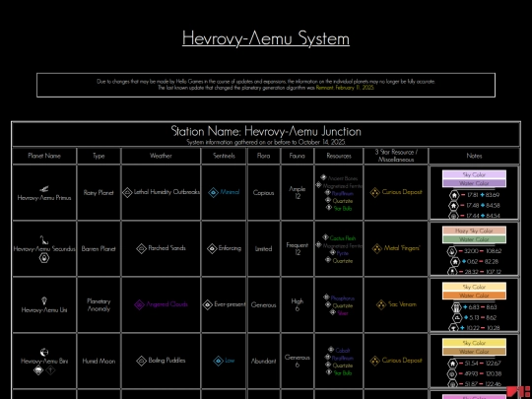
Task: Select the Secundus green Water Color swatch
Action: 474,239
